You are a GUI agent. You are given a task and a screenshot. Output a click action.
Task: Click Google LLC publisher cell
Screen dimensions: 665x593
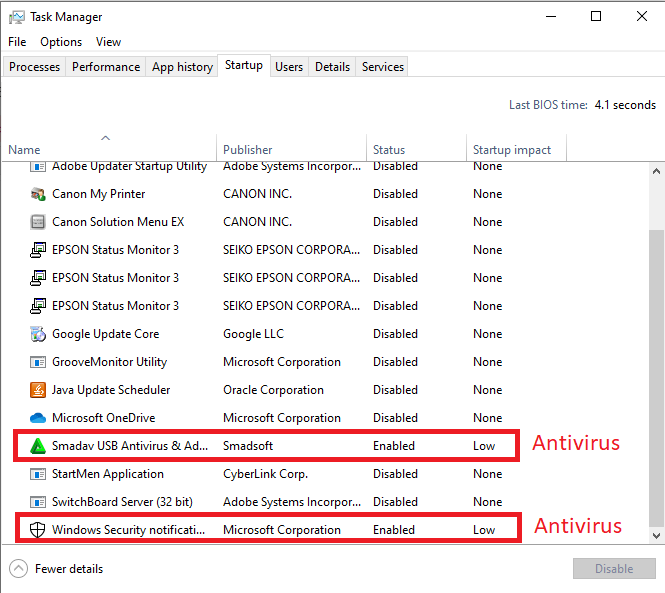tap(253, 334)
